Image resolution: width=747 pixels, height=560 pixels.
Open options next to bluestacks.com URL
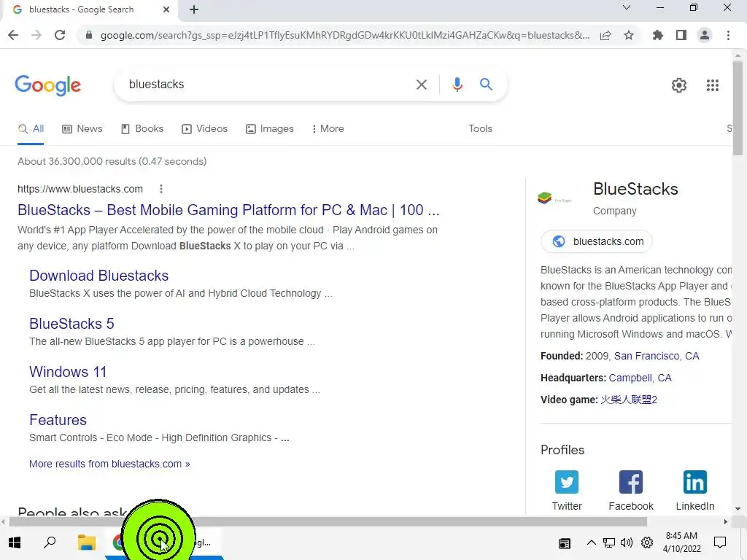(161, 189)
